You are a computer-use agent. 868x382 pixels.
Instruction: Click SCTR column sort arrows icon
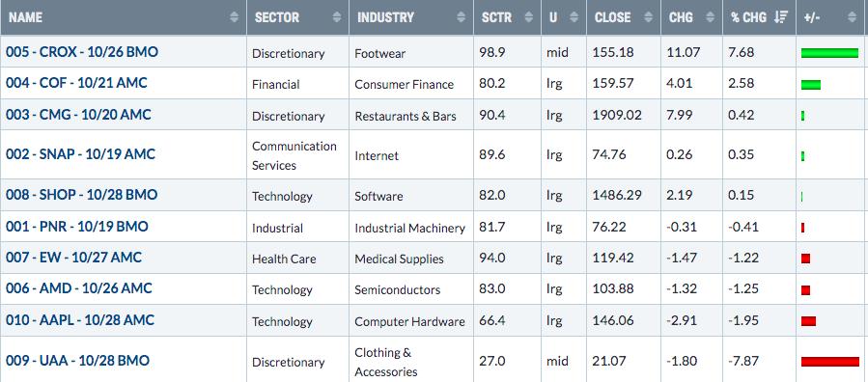(529, 17)
